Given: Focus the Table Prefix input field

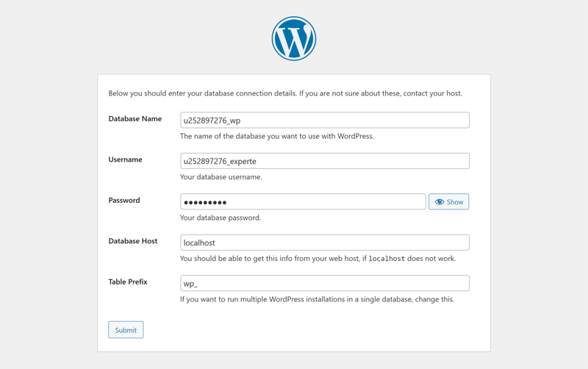Looking at the screenshot, I should (324, 284).
